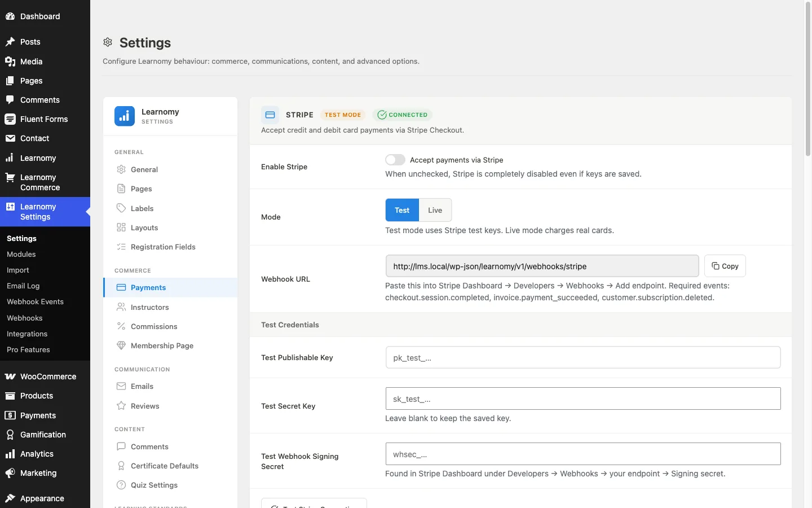Click the Learnomy bar-chart icon in the sidebar
Screen dimensions: 812x508
10,158
